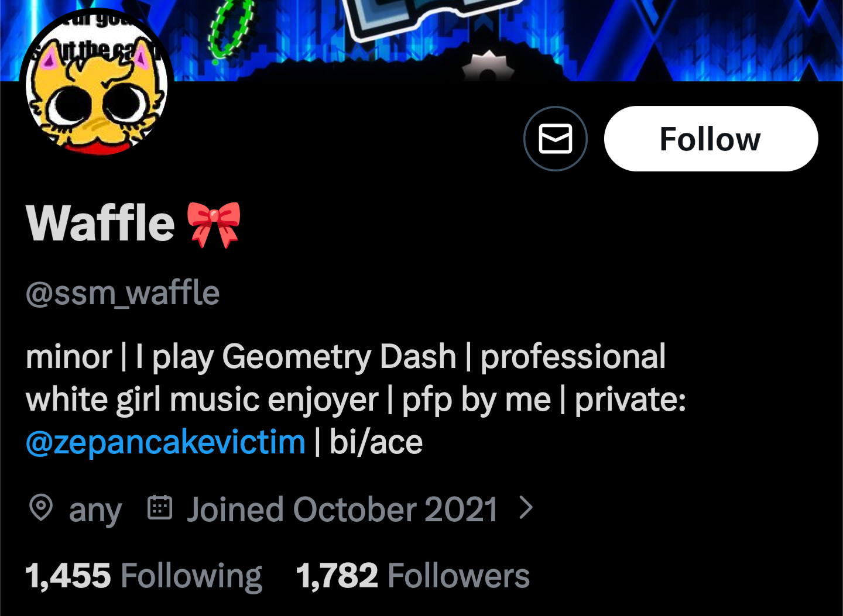Click the 'any' location text
The height and width of the screenshot is (616, 843).
coord(95,511)
